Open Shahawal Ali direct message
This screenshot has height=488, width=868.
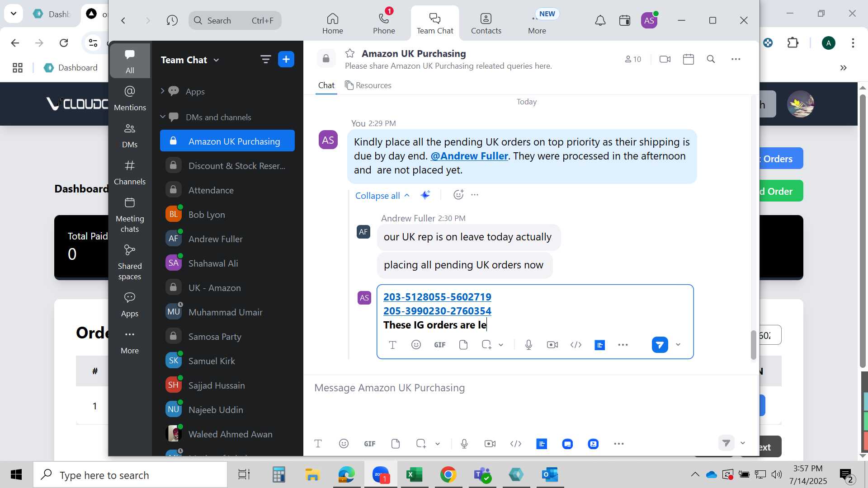[227, 263]
